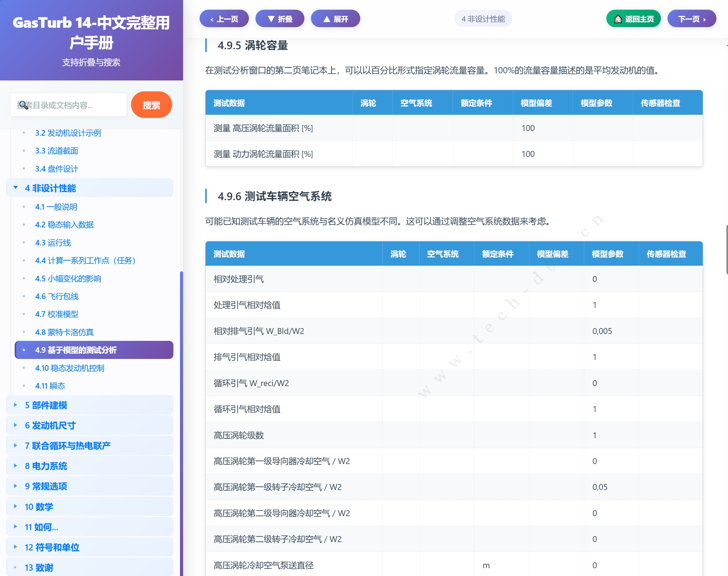Click the left chevron icon on 上一页
Image resolution: width=728 pixels, height=576 pixels.
tap(212, 19)
